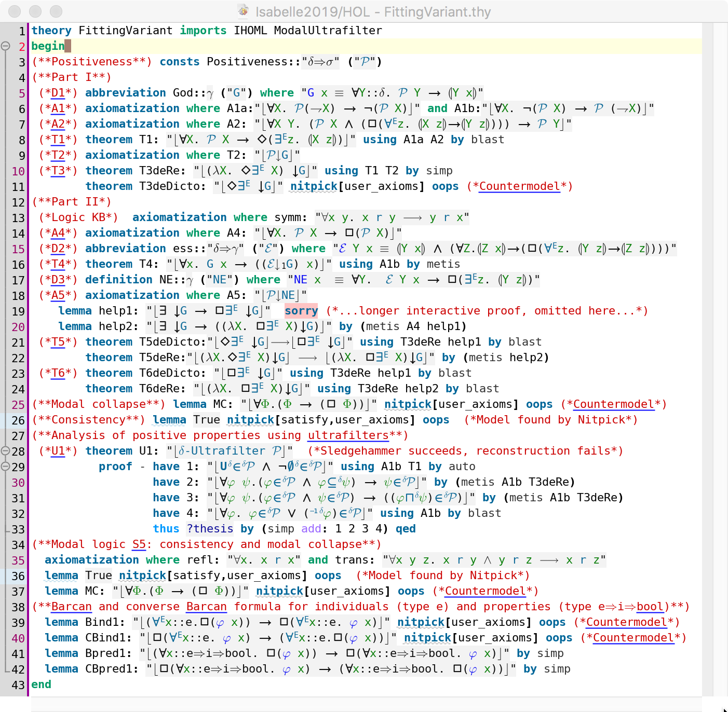This screenshot has width=728, height=712.
Task: Click the underlined D1 comment label
Action: (x=58, y=93)
